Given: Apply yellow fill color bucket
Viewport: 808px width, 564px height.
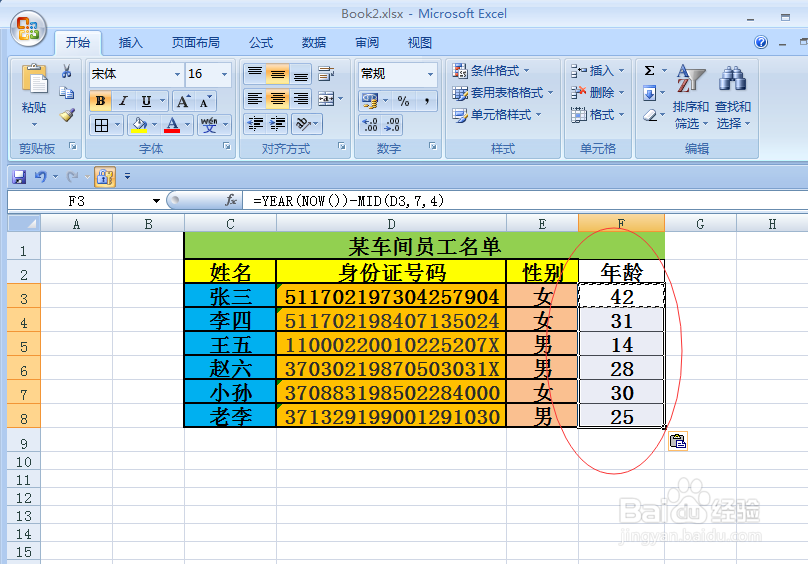Looking at the screenshot, I should 139,125.
